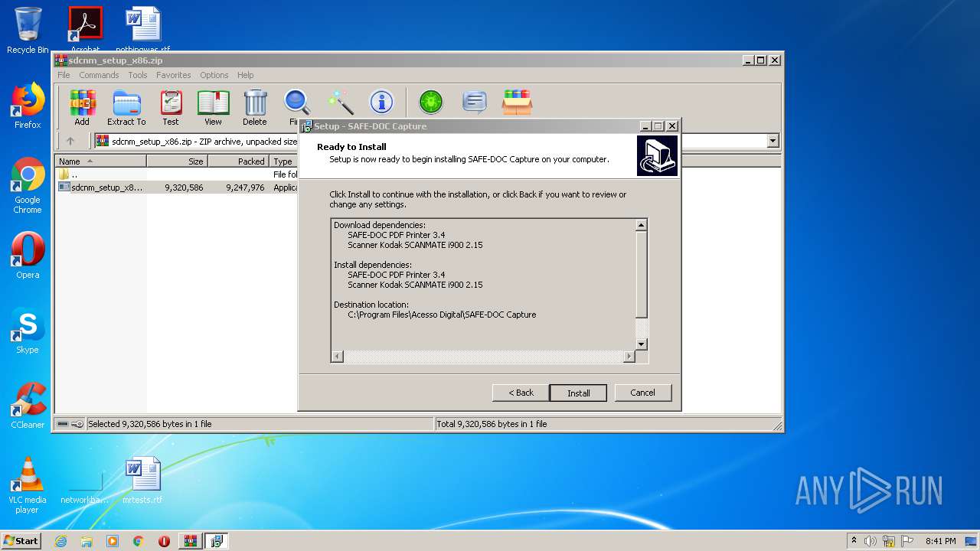
Task: Click Destination location path text
Action: coord(442,315)
